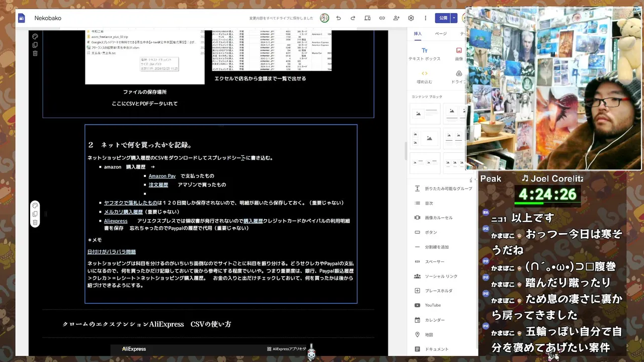Click the 変更内容をすべてドライブに保存しました status text

pyautogui.click(x=281, y=18)
